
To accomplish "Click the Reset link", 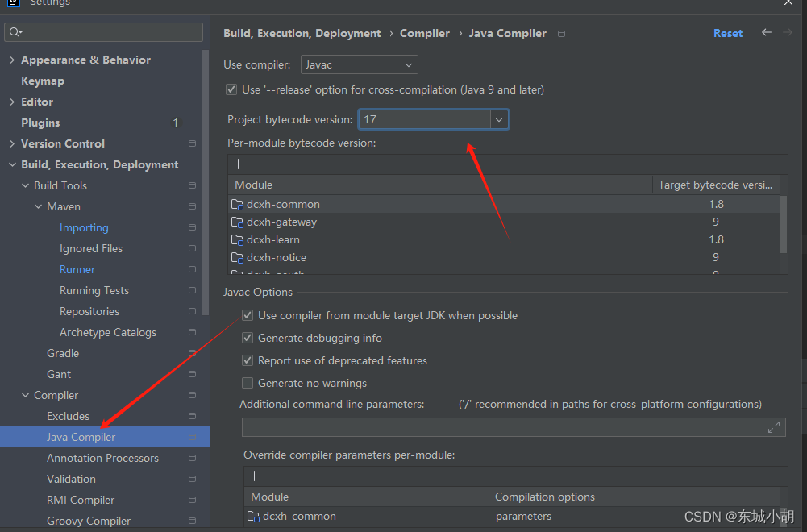I will click(x=726, y=33).
